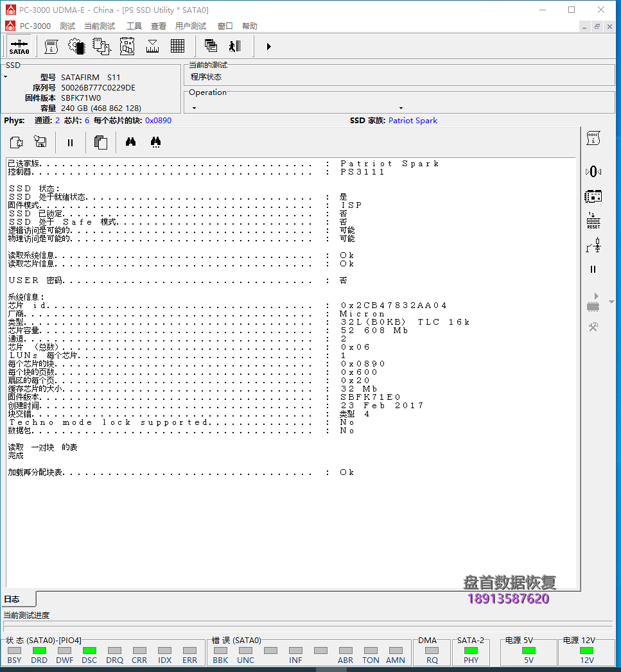Click the find-next binoculars icon with dots
This screenshot has width=621, height=672.
155,142
